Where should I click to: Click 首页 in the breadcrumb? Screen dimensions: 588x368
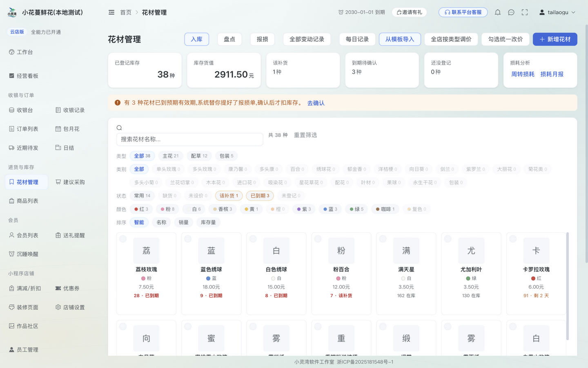[126, 12]
